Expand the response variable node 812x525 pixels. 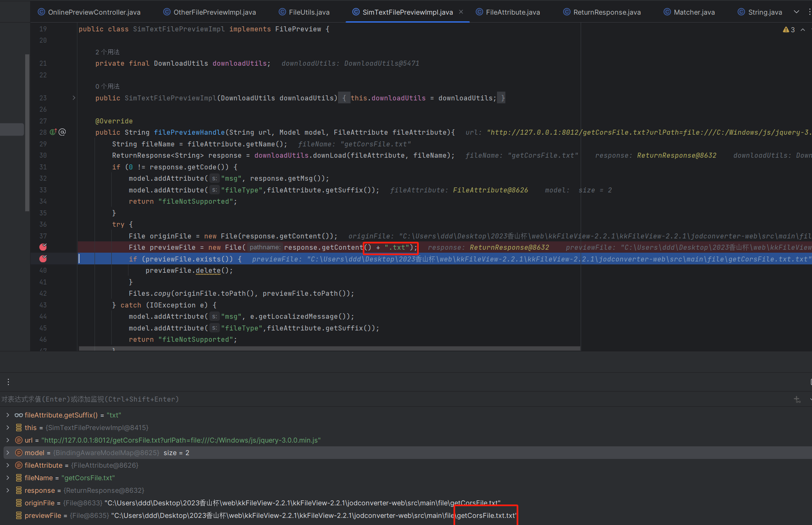pos(8,490)
